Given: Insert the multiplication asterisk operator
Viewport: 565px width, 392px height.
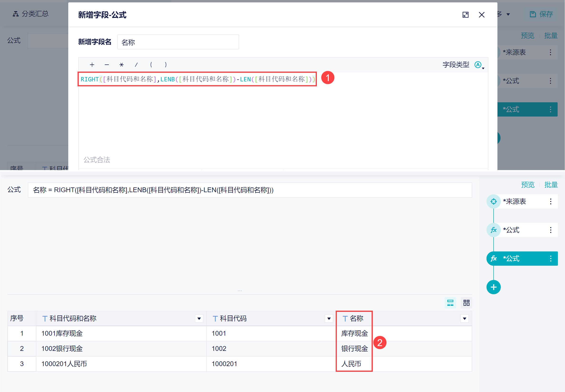Looking at the screenshot, I should pyautogui.click(x=121, y=65).
